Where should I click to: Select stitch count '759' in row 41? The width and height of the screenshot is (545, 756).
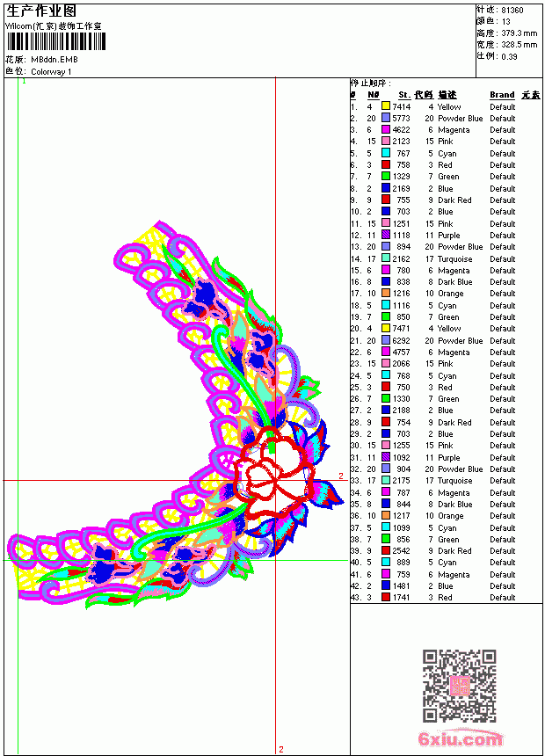[403, 574]
